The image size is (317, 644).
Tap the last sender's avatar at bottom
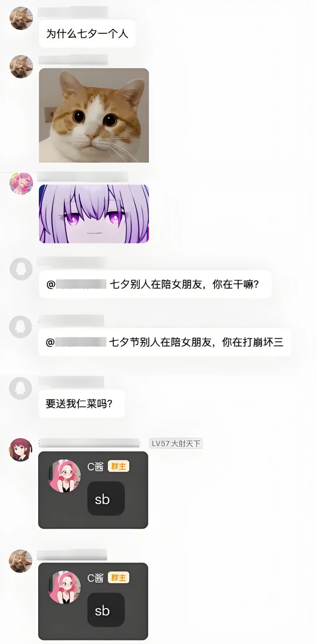(x=21, y=561)
